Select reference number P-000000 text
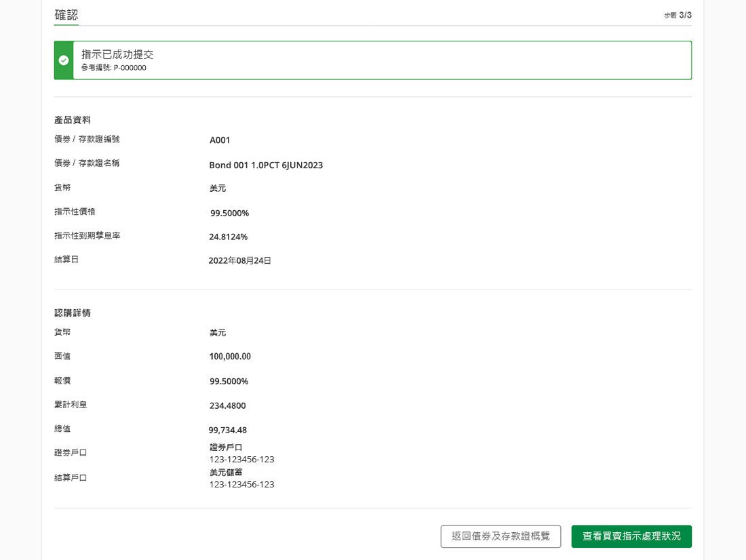Viewport: 746px width, 560px height. [130, 68]
